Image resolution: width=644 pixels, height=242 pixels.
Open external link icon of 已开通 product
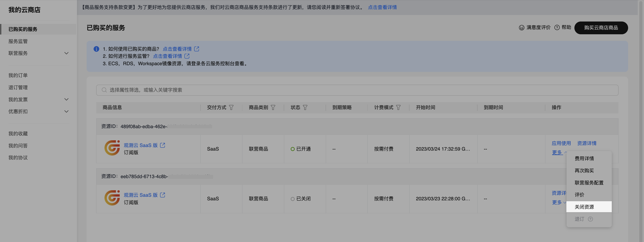point(162,145)
